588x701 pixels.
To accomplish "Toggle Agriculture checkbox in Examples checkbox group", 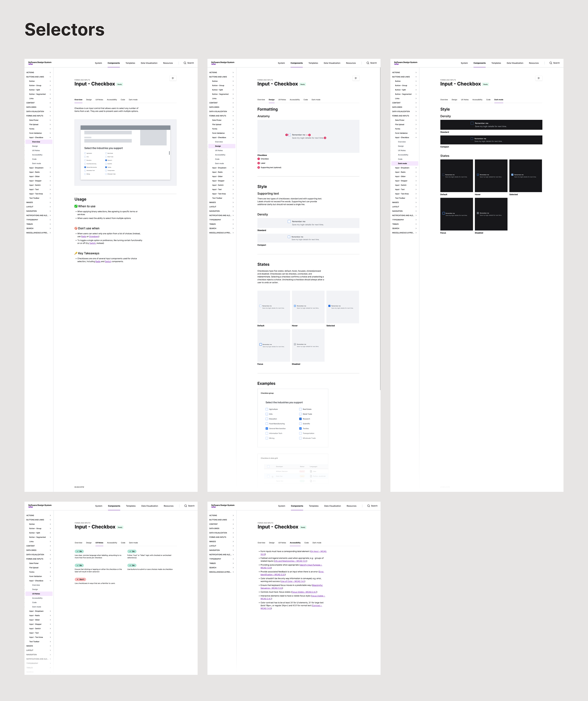I will 267,409.
